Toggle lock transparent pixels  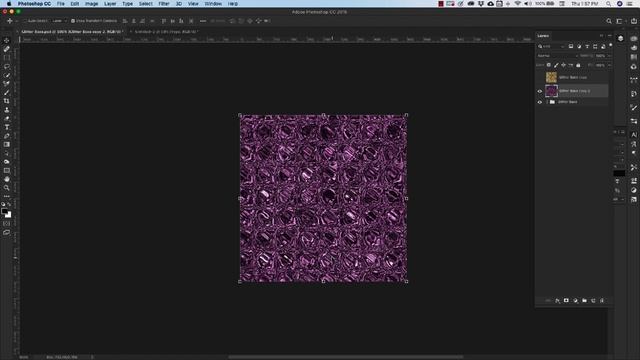(549, 65)
